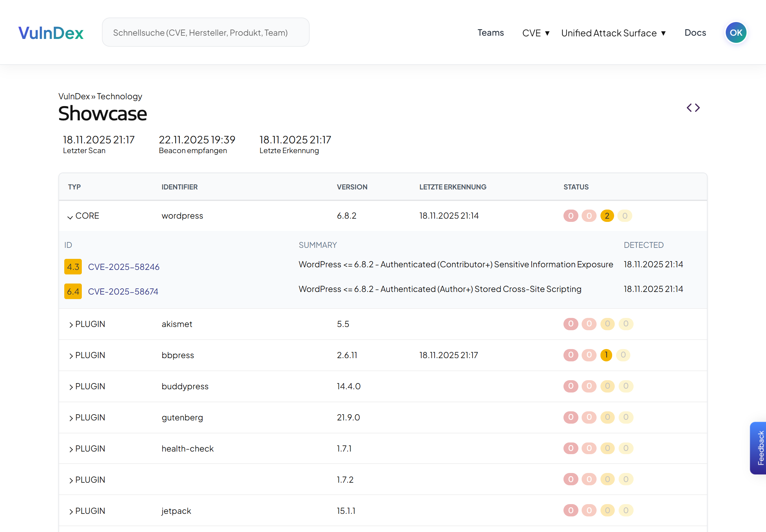This screenshot has width=766, height=532.
Task: Click the yellow '2' status badge on wordpress row
Action: (x=607, y=216)
